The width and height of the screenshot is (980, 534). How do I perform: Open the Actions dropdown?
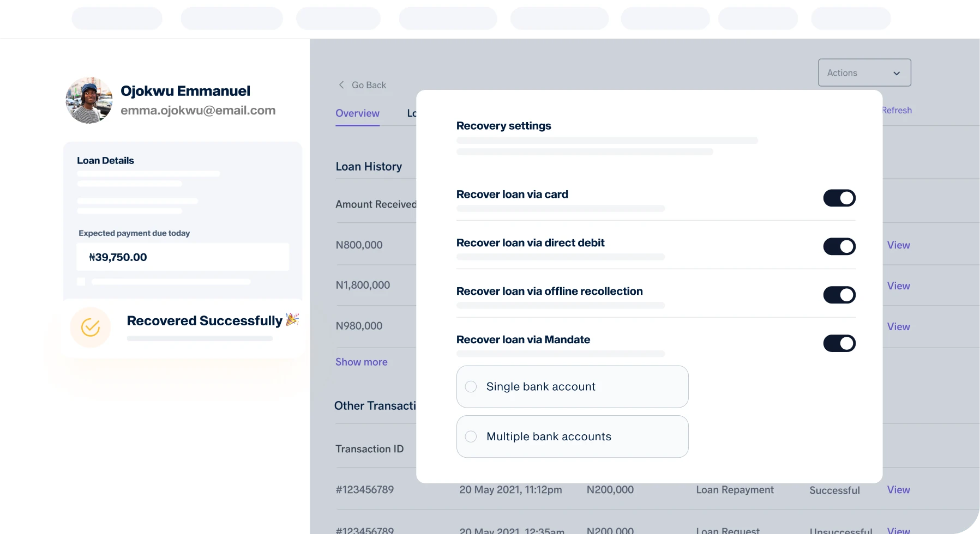tap(864, 72)
